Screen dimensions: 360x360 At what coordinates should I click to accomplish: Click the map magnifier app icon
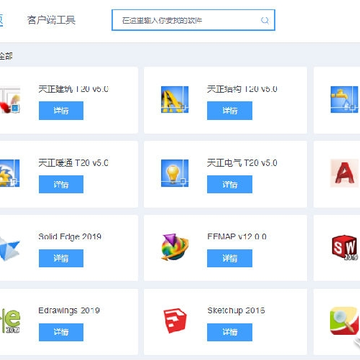click(x=345, y=321)
